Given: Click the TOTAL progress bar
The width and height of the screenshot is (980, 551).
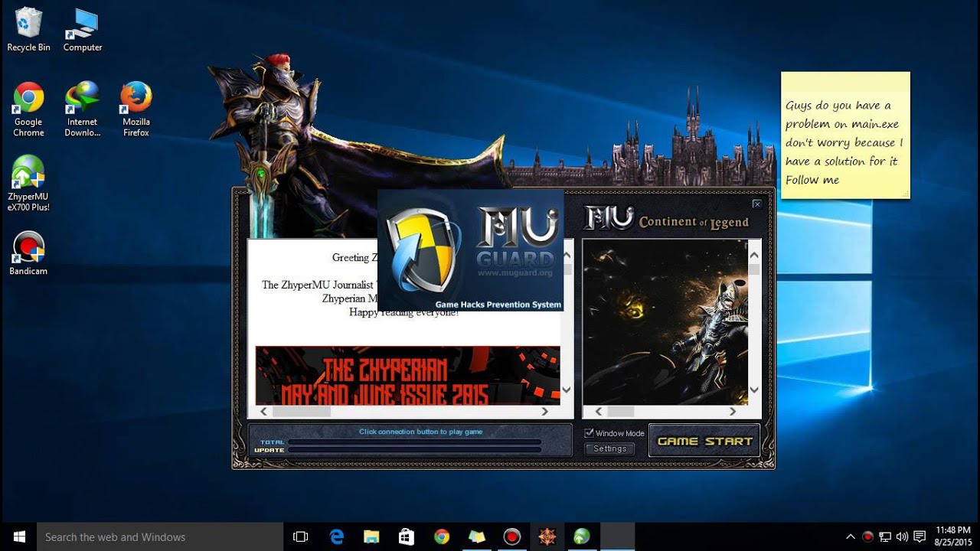Looking at the screenshot, I should click(414, 442).
